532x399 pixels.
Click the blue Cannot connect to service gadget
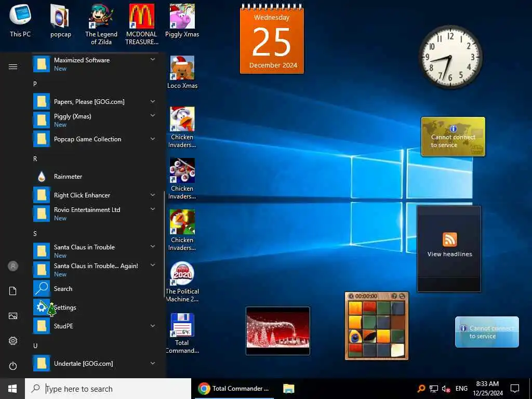click(487, 332)
